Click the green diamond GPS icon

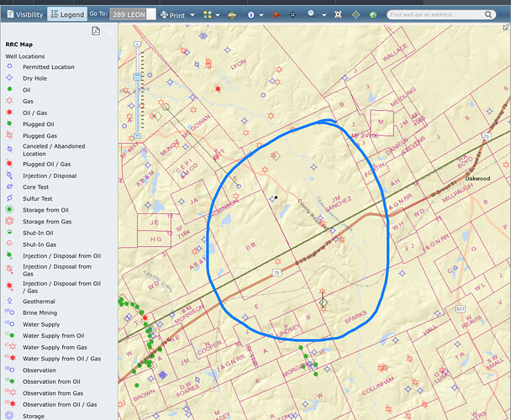point(356,14)
